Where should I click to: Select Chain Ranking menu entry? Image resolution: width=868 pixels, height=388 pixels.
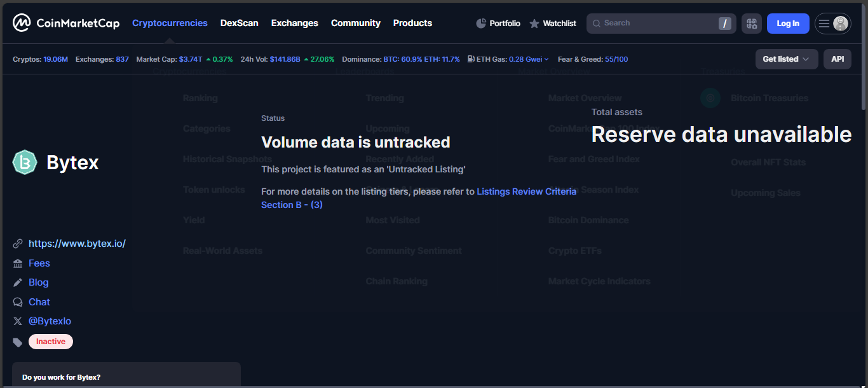397,281
